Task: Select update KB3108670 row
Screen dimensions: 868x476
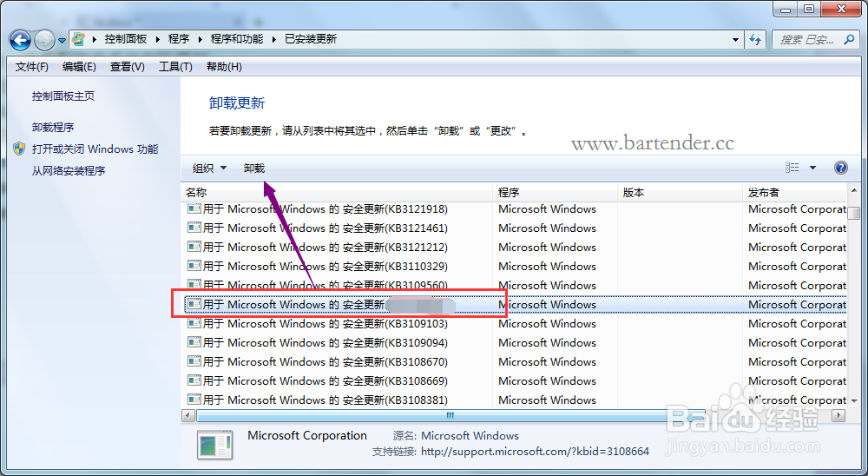Action: coord(515,362)
